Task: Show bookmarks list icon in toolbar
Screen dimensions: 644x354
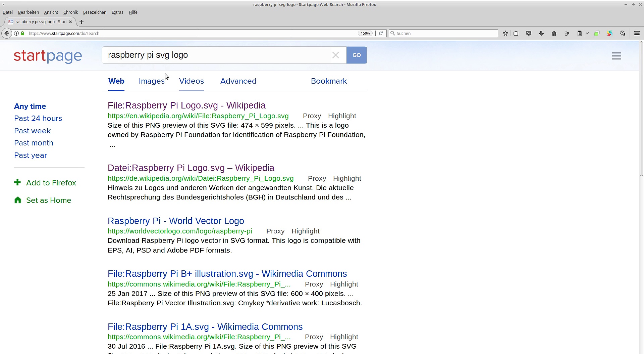Action: click(x=516, y=33)
